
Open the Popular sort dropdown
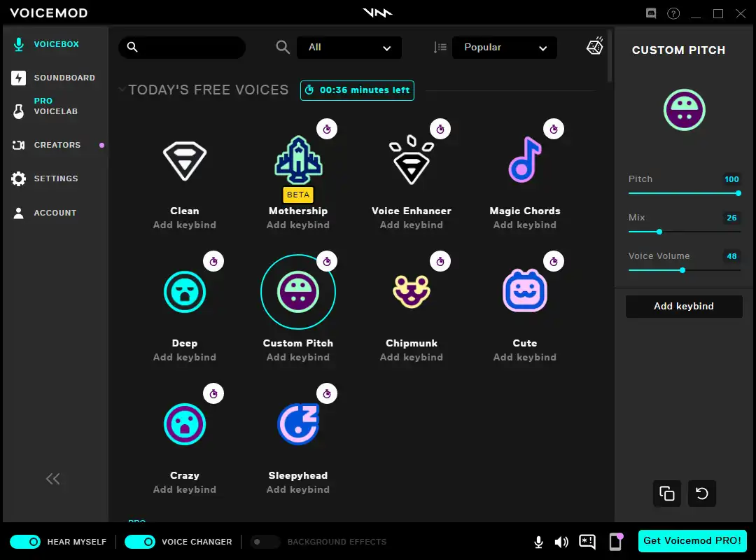(x=504, y=48)
